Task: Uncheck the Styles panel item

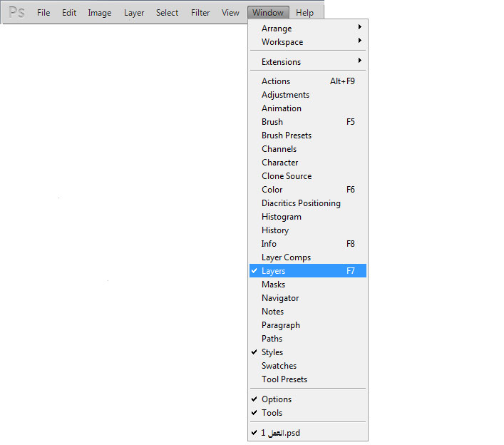Action: [308, 352]
